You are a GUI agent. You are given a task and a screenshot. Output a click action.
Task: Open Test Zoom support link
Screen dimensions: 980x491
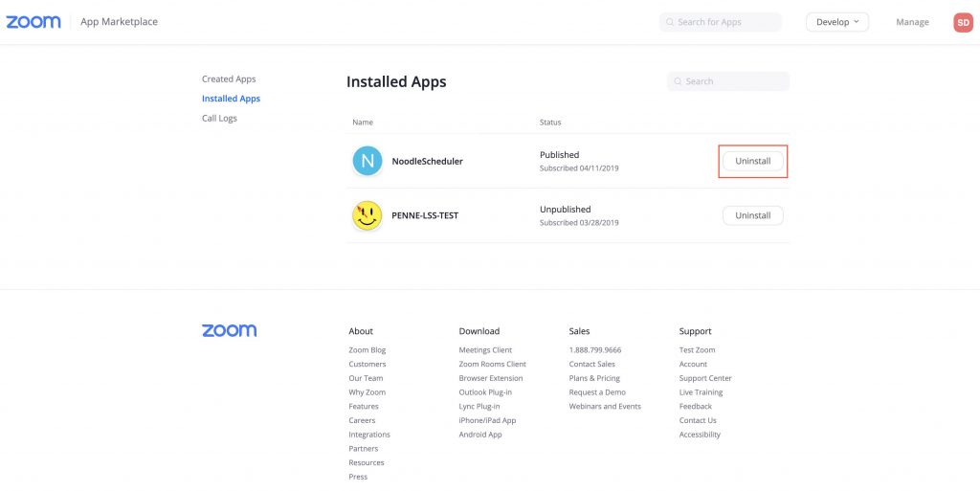coord(698,350)
